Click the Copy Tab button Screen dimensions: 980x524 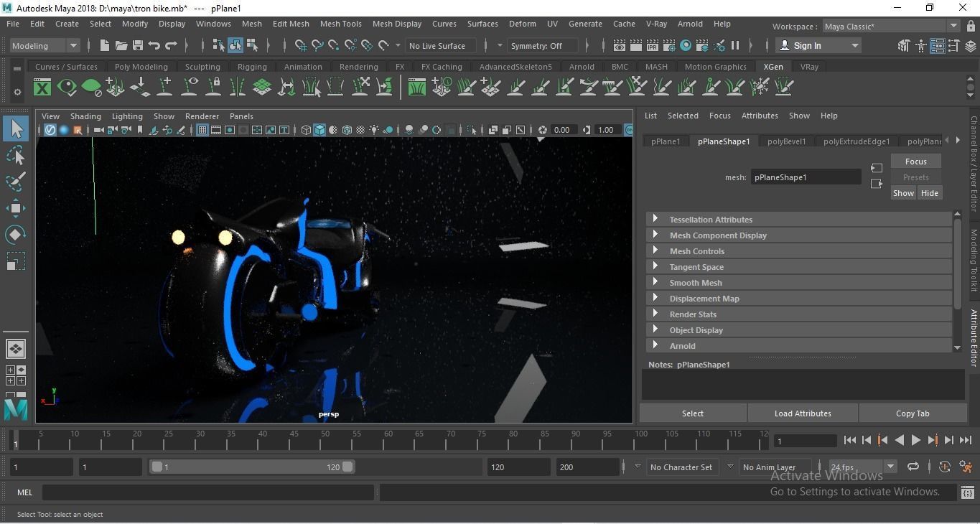(x=913, y=413)
